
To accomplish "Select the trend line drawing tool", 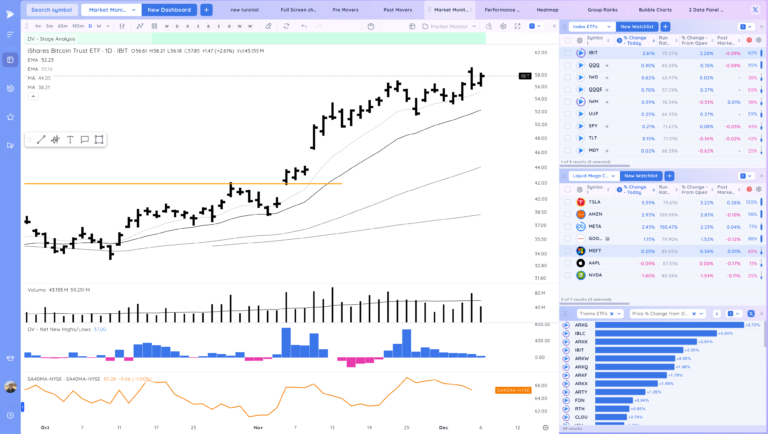I will [x=41, y=140].
